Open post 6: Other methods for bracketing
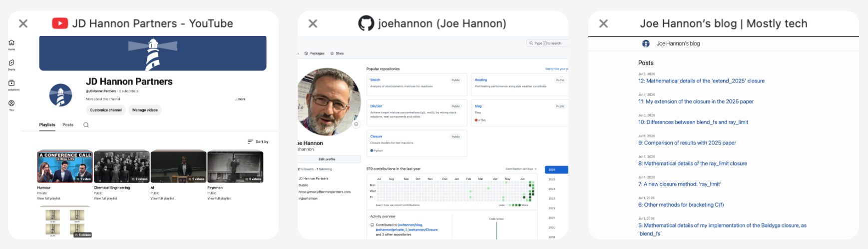 click(x=681, y=204)
